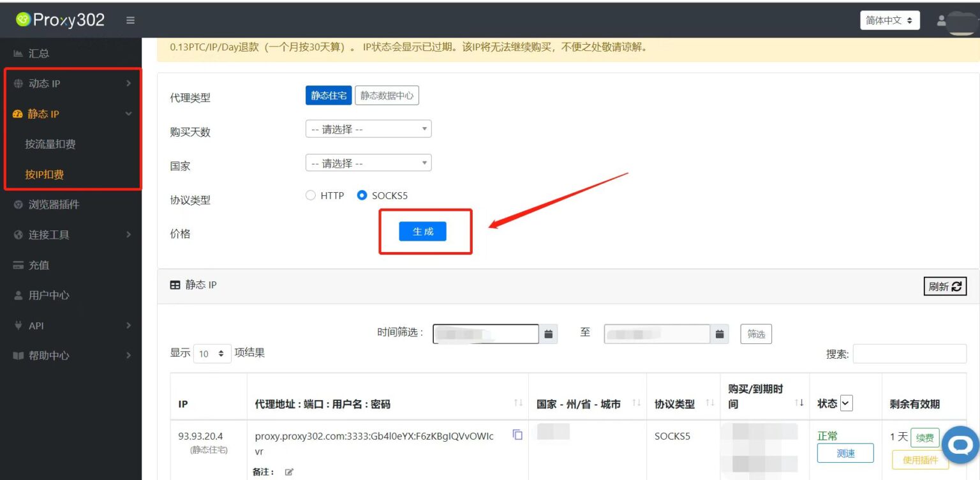Viewport: 980px width, 480px height.
Task: Click the 续费 renew button
Action: click(x=924, y=439)
